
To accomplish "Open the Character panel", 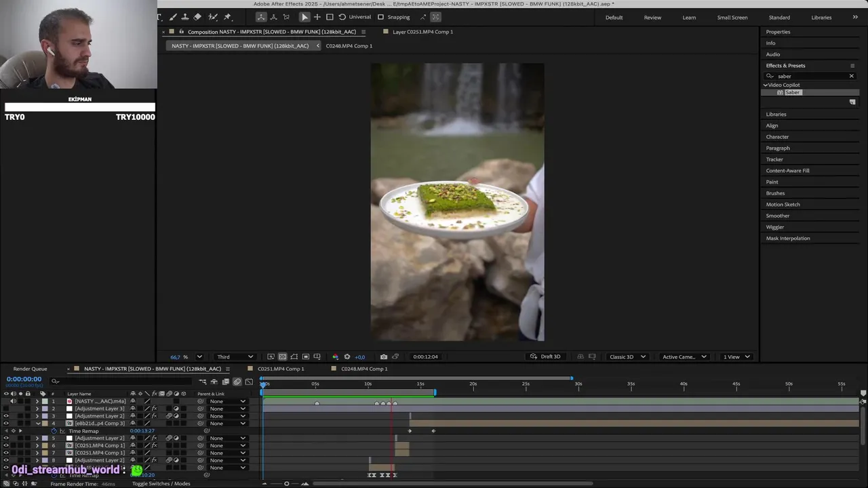I will (x=777, y=137).
